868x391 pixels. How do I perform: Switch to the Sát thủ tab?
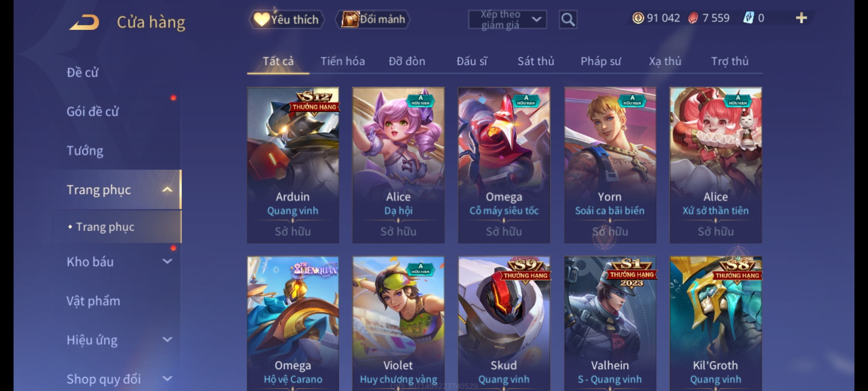coord(536,61)
